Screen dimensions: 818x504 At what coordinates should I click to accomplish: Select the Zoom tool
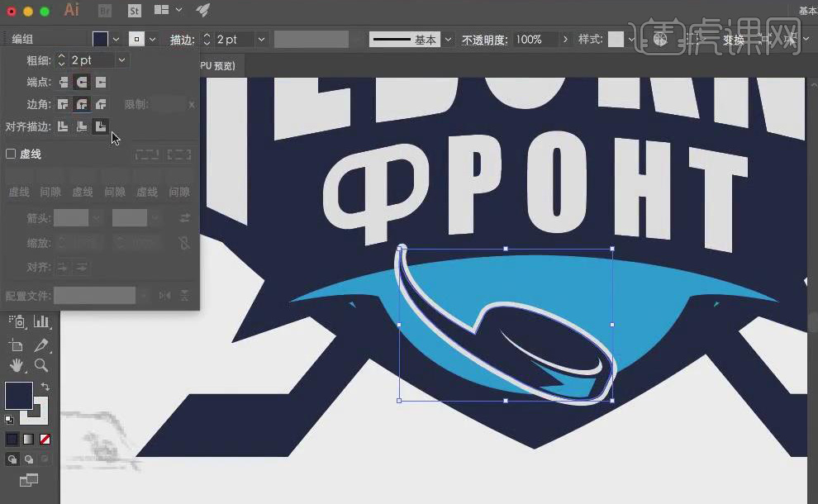coord(41,365)
